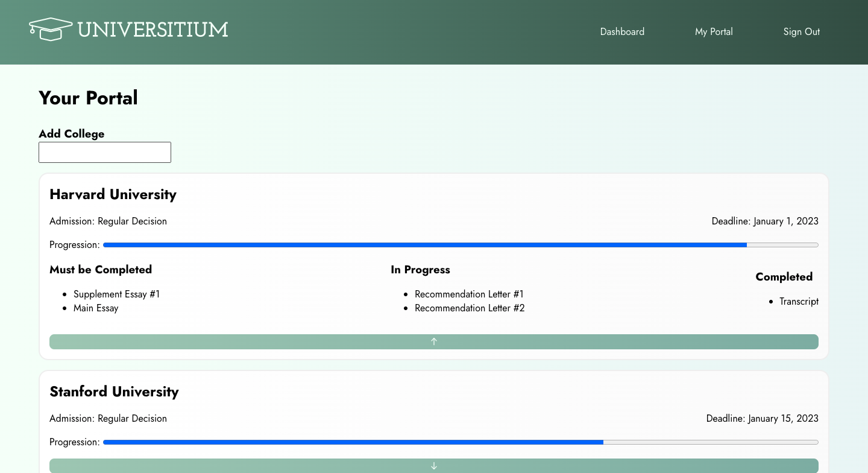
Task: Click the Your Portal page title
Action: pos(88,98)
